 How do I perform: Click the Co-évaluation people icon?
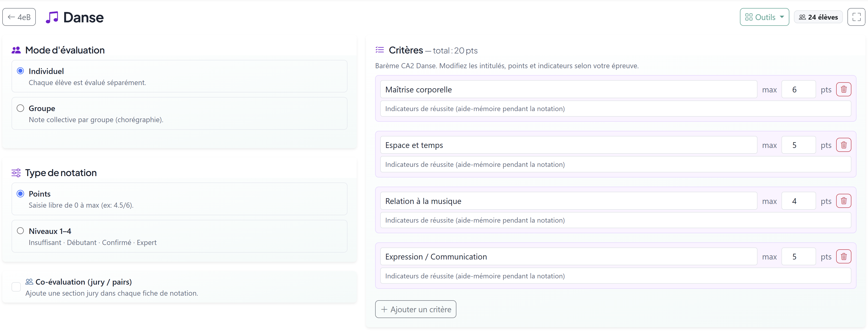click(x=29, y=281)
